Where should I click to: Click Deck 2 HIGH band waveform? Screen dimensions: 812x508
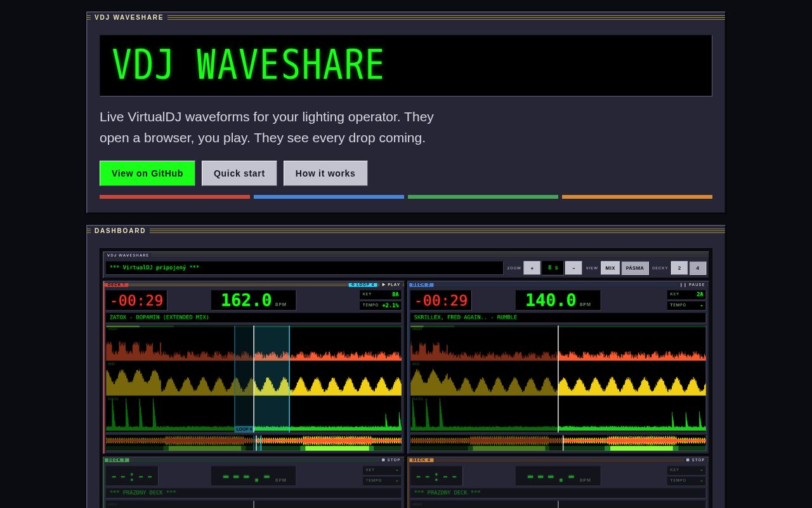point(558,344)
